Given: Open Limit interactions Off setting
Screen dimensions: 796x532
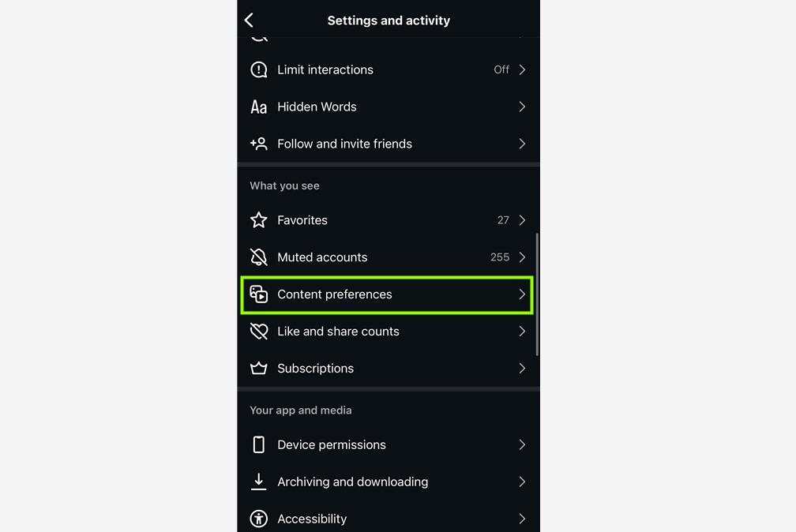Looking at the screenshot, I should tap(389, 69).
